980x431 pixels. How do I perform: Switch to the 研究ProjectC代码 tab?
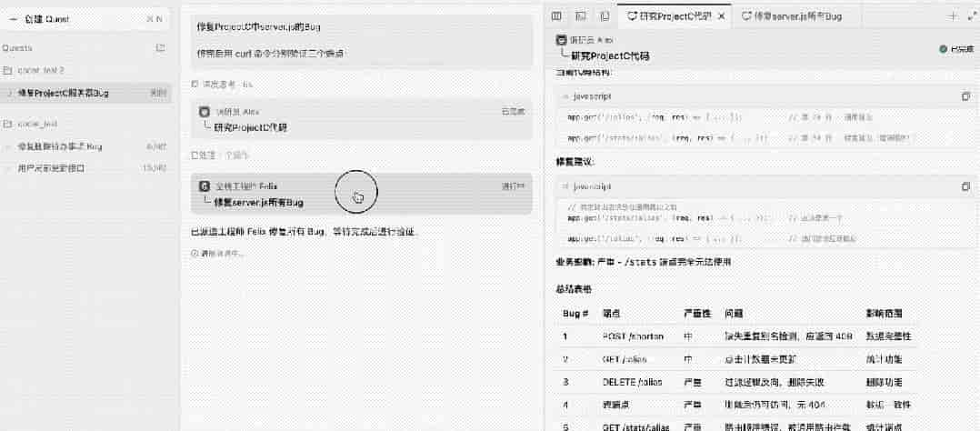[670, 16]
